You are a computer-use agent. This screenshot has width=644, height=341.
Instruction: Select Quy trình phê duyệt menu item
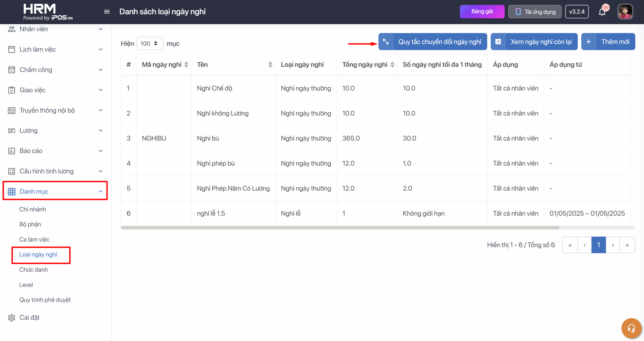45,300
